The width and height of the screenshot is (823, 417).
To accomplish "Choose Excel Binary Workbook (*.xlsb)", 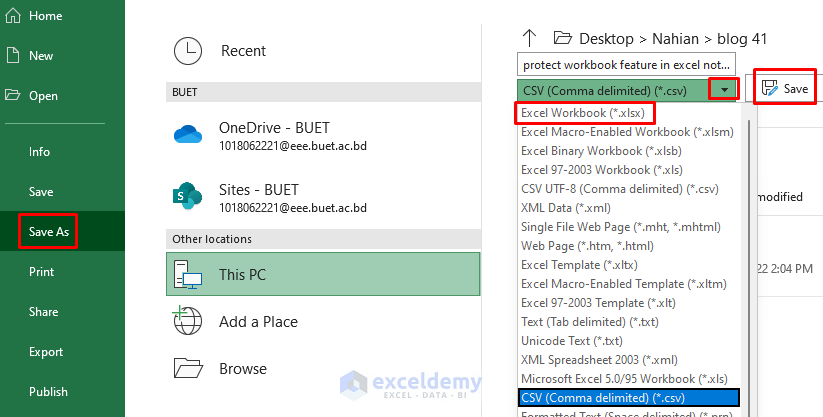I will click(x=601, y=151).
